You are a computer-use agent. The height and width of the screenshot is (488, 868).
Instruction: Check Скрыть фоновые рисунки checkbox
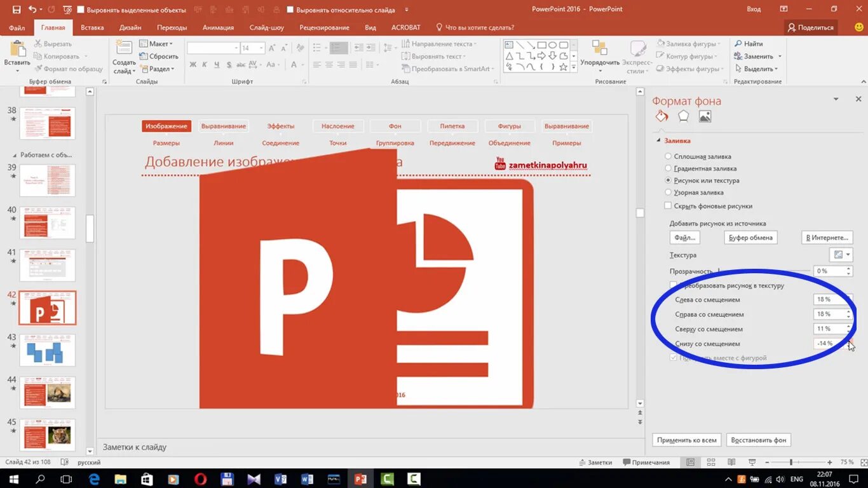tap(668, 206)
